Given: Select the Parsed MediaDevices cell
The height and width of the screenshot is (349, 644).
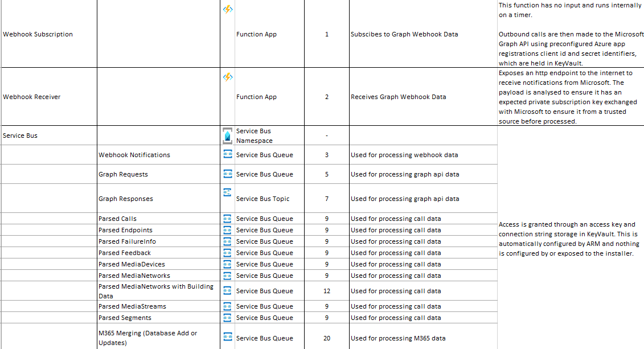Looking at the screenshot, I should point(158,264).
